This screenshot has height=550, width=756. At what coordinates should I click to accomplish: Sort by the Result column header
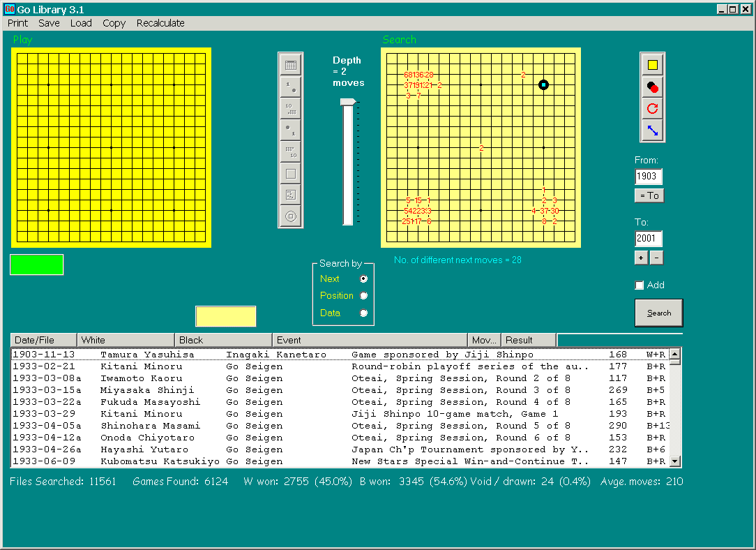[x=529, y=340]
